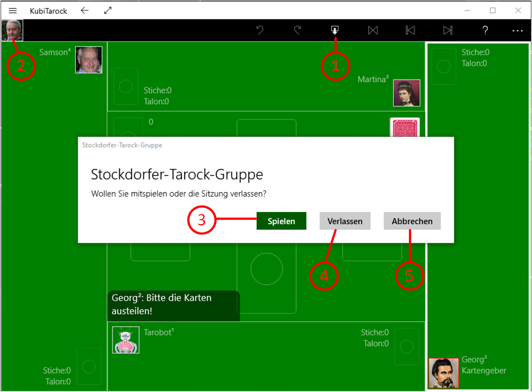Jump to first step using skip-back icon

click(410, 30)
